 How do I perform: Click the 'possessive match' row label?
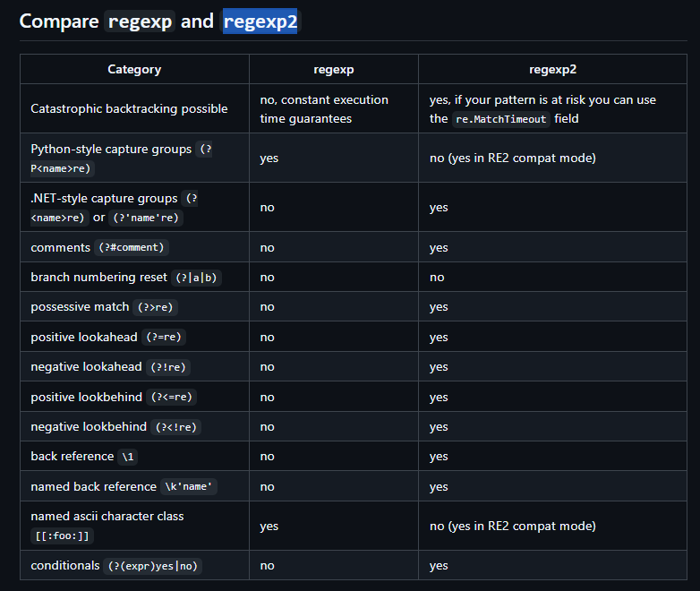click(x=80, y=307)
